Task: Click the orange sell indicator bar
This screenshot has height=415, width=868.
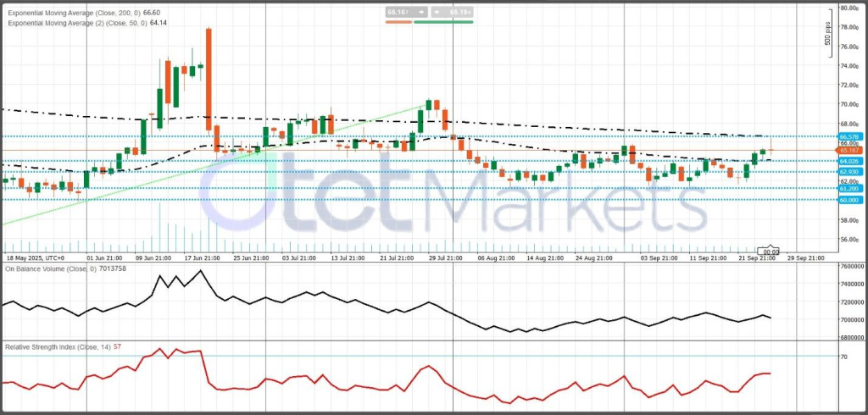Action: click(x=398, y=23)
